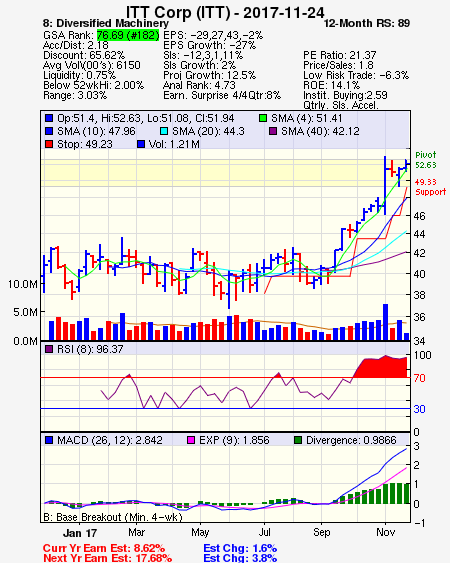This screenshot has width=450, height=563.
Task: Click the 'Jan 17' x-axis label
Action: tap(80, 533)
